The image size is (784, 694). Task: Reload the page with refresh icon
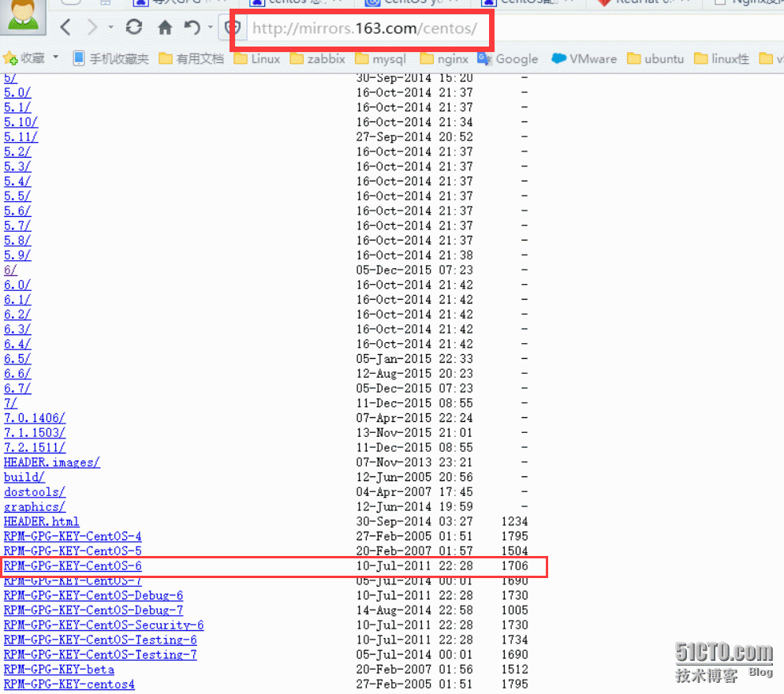click(134, 27)
